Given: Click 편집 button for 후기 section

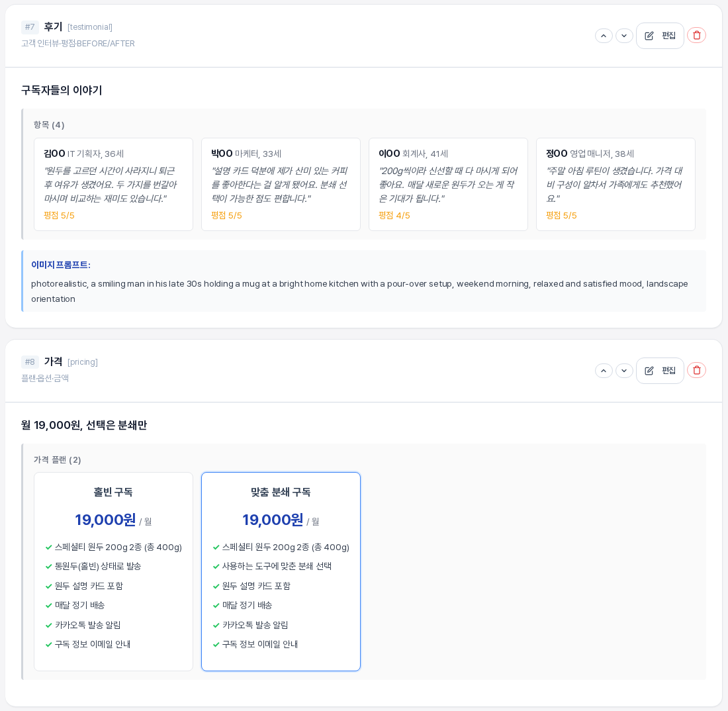Looking at the screenshot, I should 660,36.
